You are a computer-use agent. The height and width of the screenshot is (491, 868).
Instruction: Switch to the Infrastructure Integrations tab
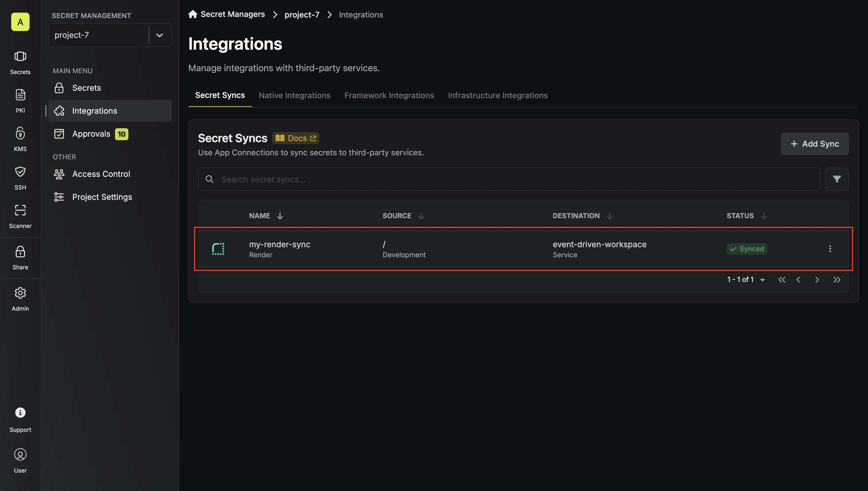[x=497, y=95]
